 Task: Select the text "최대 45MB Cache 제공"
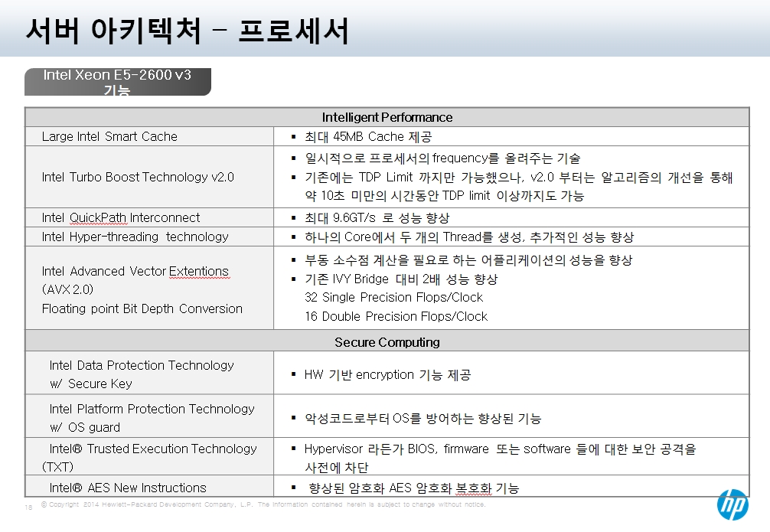368,136
